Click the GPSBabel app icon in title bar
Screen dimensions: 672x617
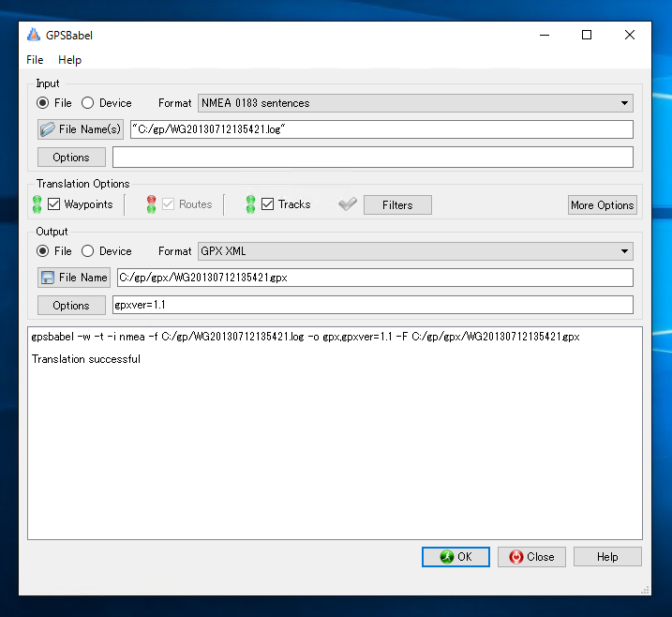pyautogui.click(x=34, y=35)
